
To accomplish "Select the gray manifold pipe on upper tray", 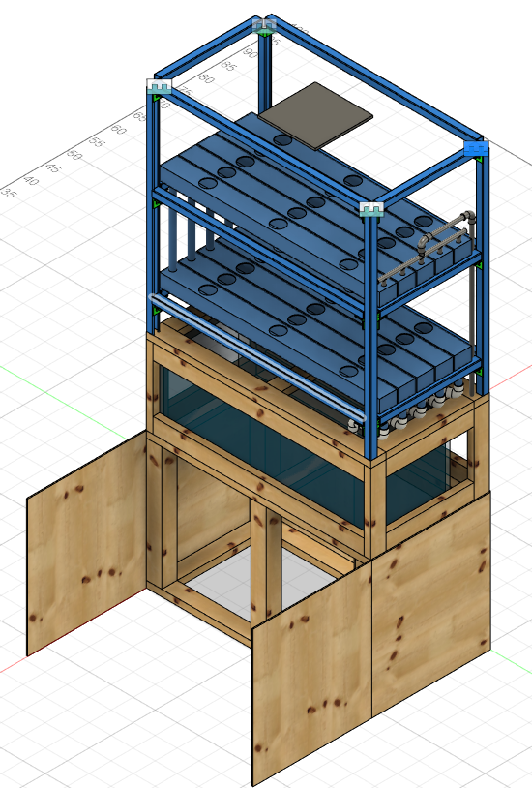I will 427,247.
